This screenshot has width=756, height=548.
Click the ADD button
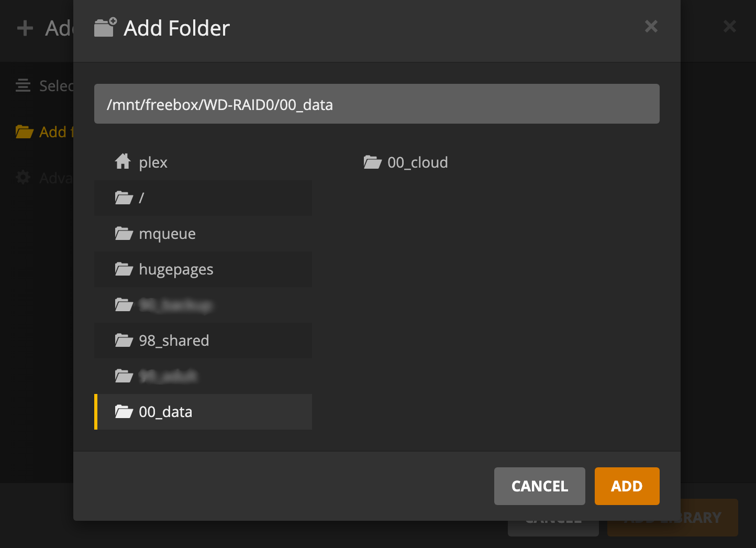(627, 486)
